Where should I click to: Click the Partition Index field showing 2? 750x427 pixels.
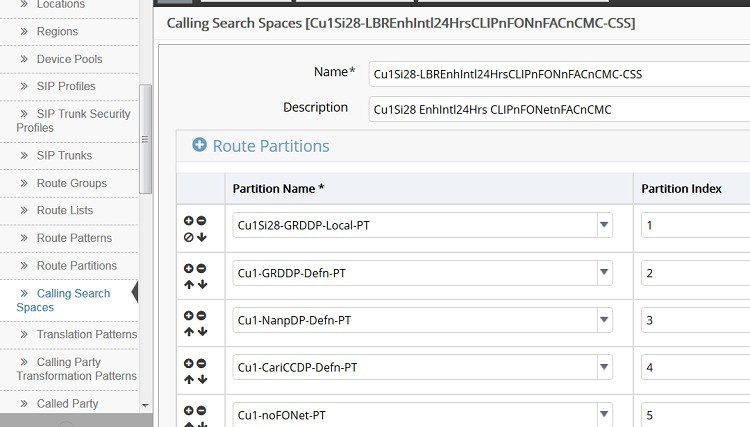pyautogui.click(x=695, y=273)
